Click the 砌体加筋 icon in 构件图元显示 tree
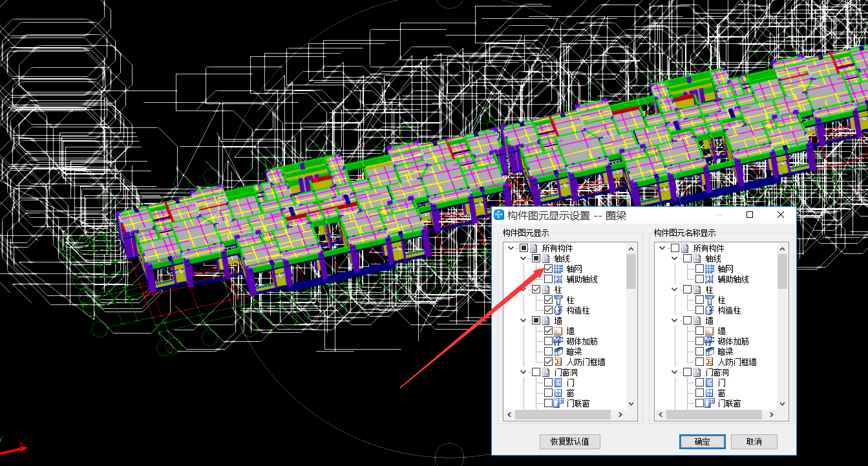The width and height of the screenshot is (868, 466). pos(558,341)
